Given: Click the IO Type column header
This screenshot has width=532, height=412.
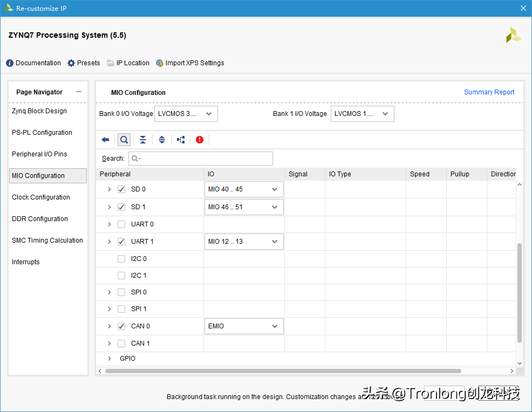Looking at the screenshot, I should 366,174.
